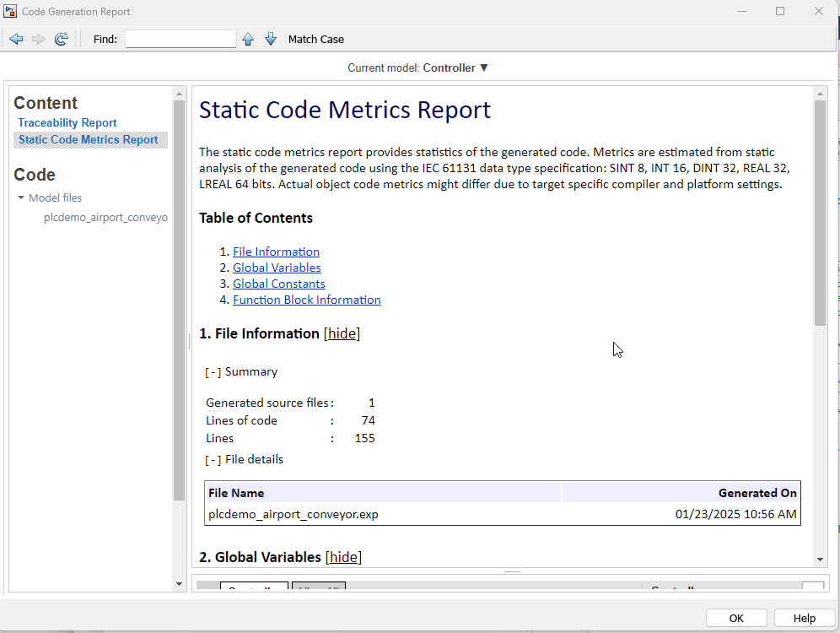Click into the Find text field
The width and height of the screenshot is (840, 633).
tap(180, 39)
